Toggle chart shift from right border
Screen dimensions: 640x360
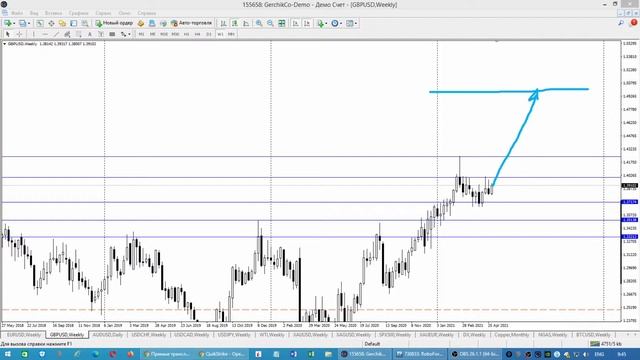pyautogui.click(x=307, y=23)
